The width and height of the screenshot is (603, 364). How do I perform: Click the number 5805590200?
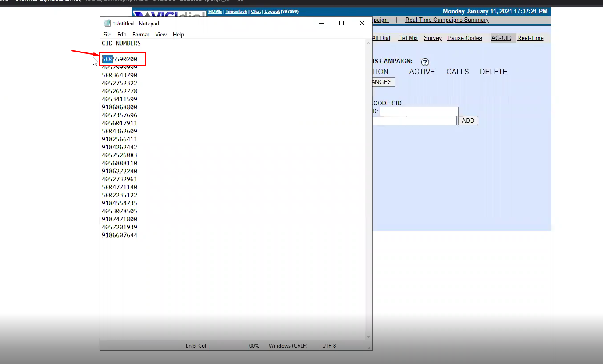pos(120,59)
